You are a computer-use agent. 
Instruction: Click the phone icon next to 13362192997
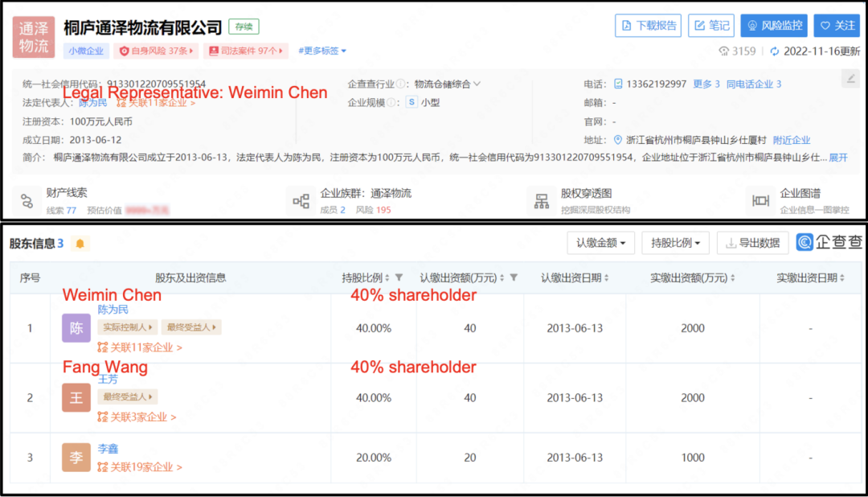[620, 83]
